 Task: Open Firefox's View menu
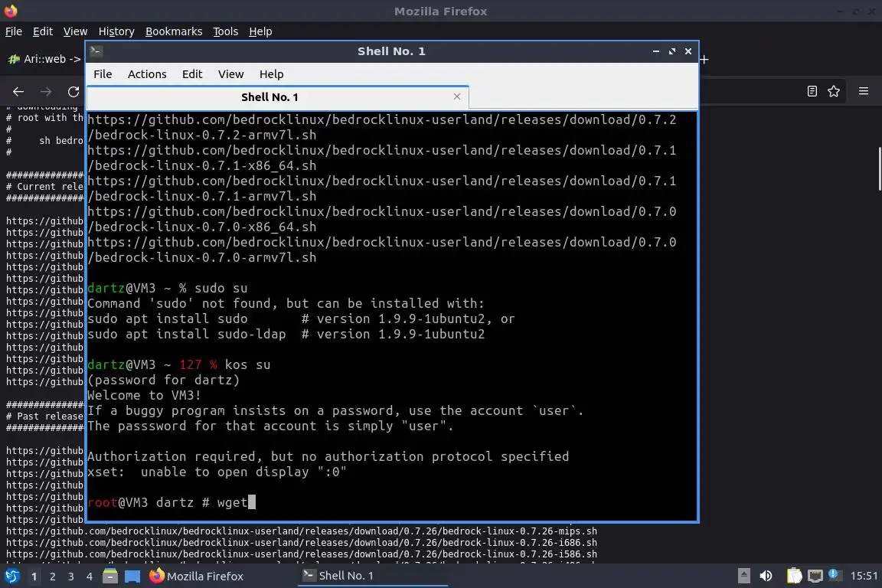pos(75,31)
